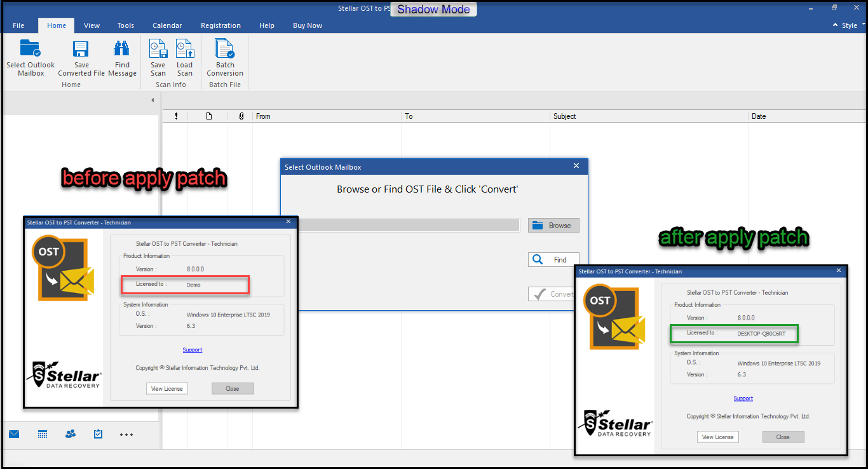
Task: Click View License in right About window
Action: coord(718,437)
